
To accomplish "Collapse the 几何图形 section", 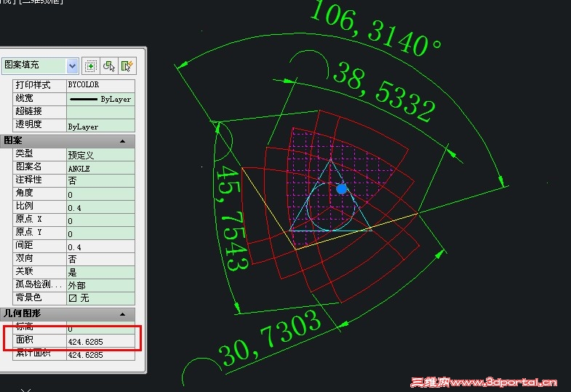I will pos(123,313).
